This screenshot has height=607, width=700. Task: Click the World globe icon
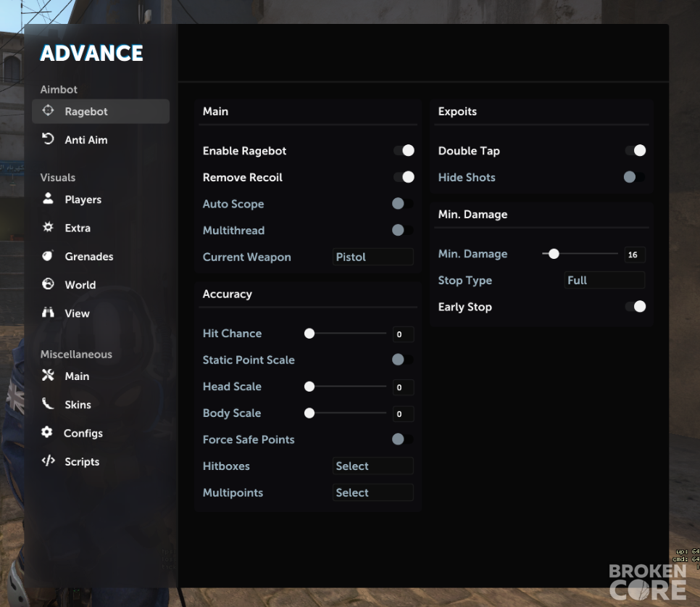click(48, 284)
